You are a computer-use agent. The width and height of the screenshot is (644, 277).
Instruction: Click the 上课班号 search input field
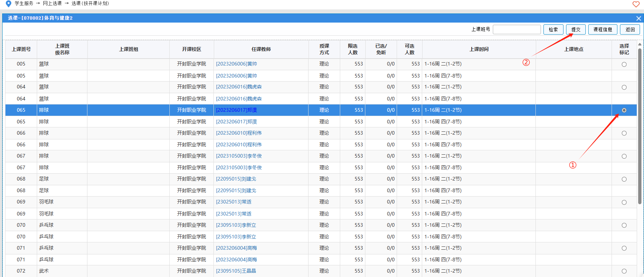[x=517, y=29]
